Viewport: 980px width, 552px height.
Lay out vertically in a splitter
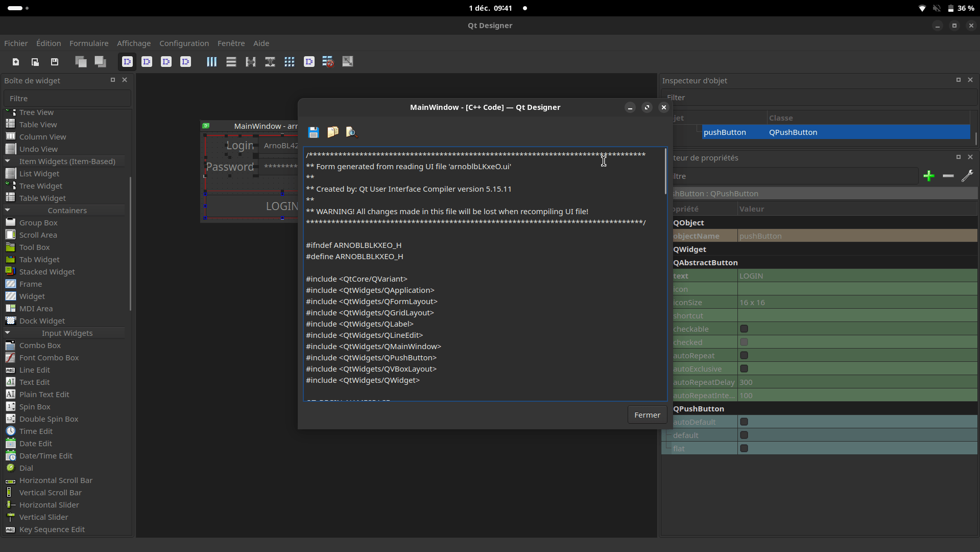pyautogui.click(x=270, y=62)
